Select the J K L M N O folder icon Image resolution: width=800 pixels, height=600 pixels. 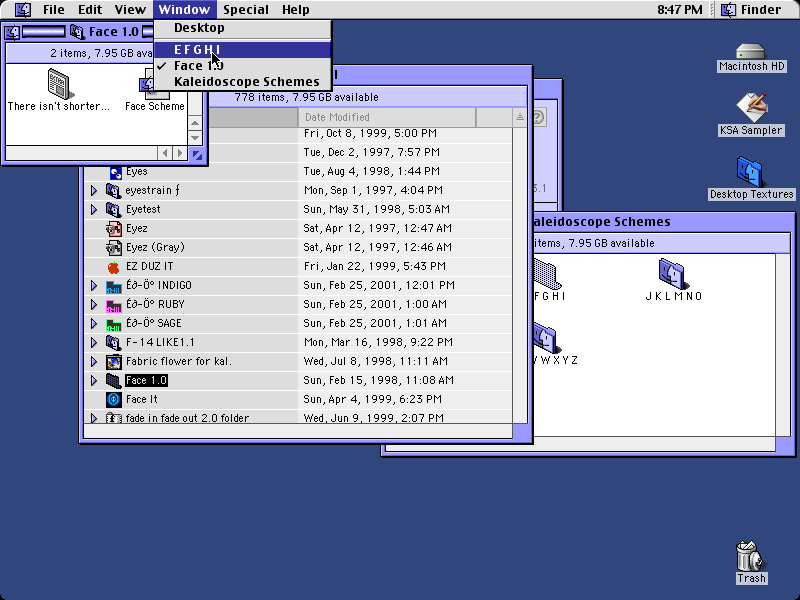coord(672,273)
